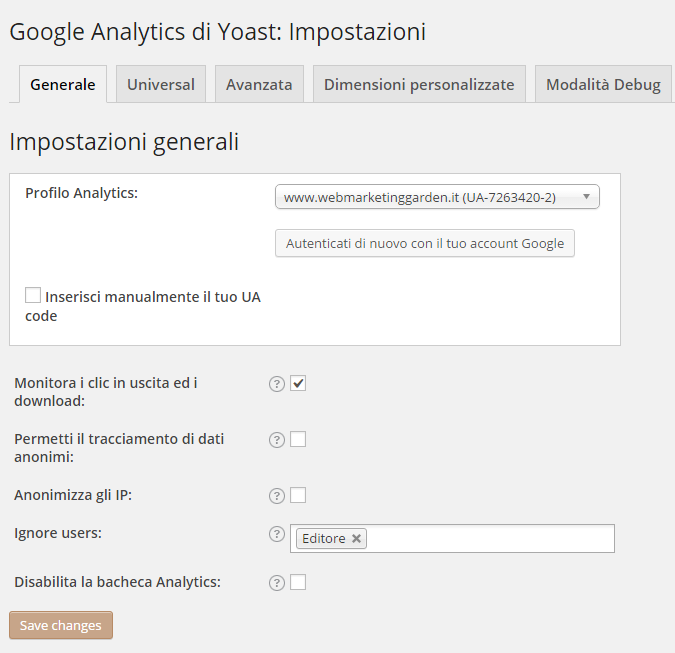Switch to the Universal tab
The height and width of the screenshot is (653, 675).
click(161, 84)
